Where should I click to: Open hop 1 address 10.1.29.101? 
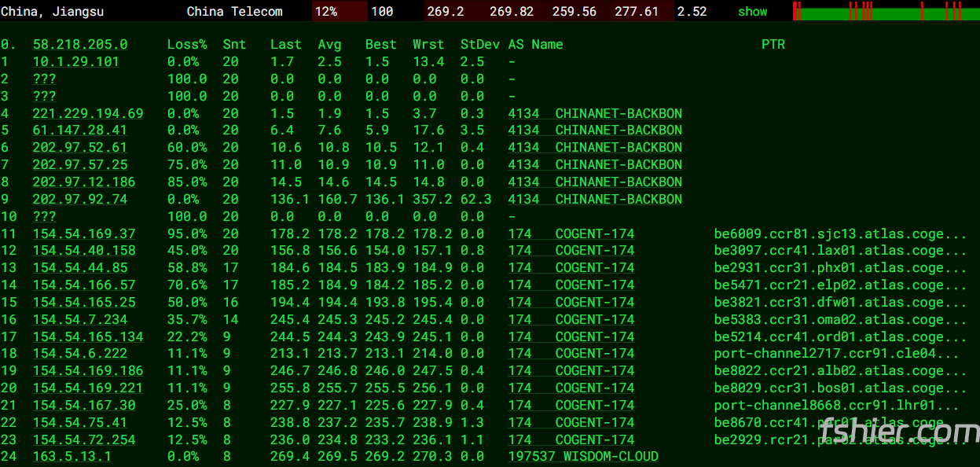point(75,62)
